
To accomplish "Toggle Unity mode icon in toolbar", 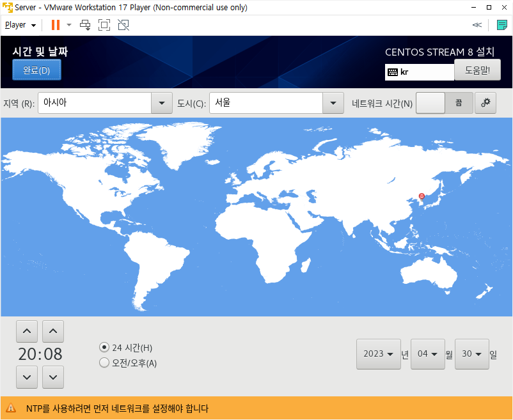I will click(123, 25).
